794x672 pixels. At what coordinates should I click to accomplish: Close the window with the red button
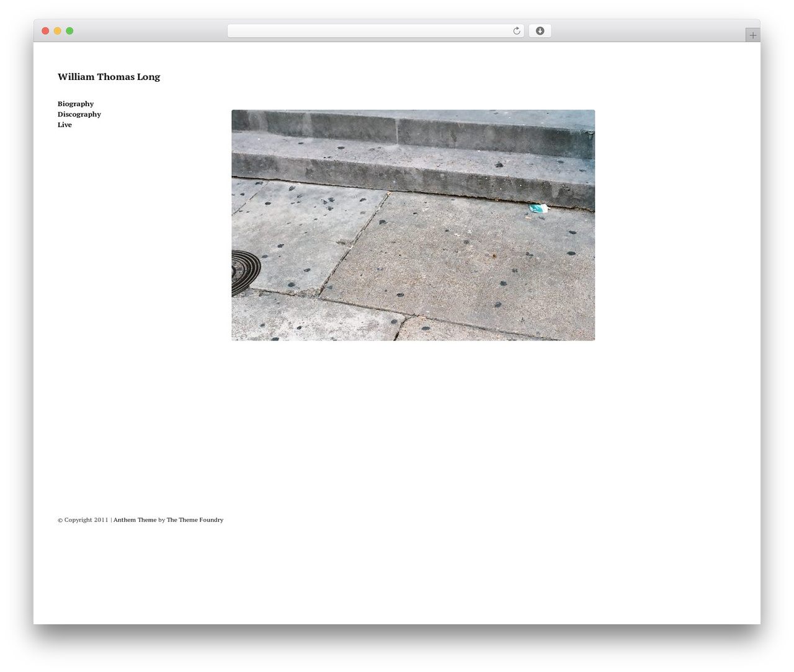tap(45, 31)
